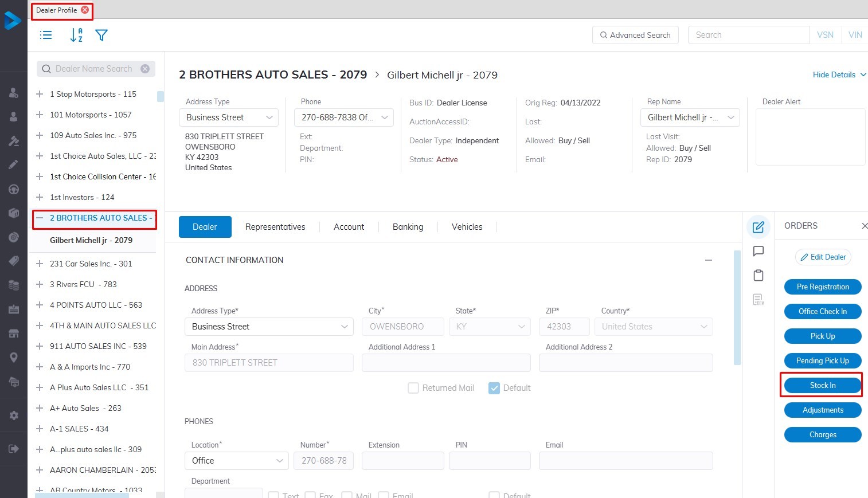Screen dimensions: 868x498
Task: Select the edit orders pencil icon
Action: pyautogui.click(x=758, y=227)
